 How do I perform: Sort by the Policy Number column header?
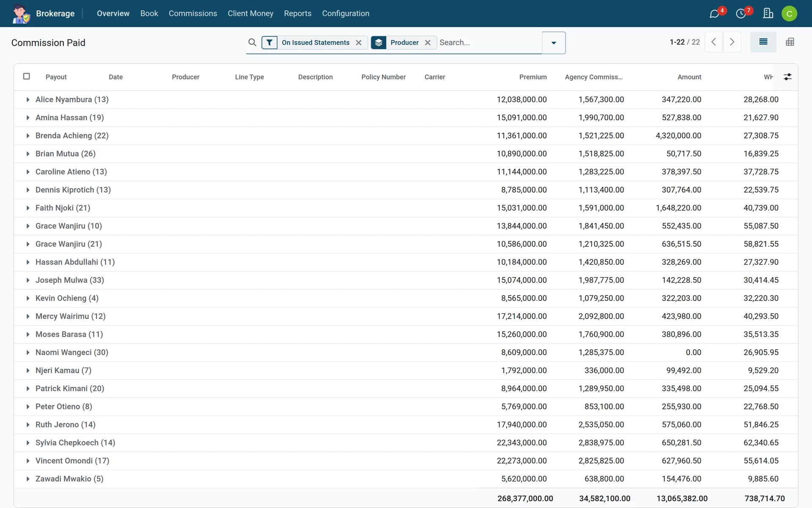point(384,77)
